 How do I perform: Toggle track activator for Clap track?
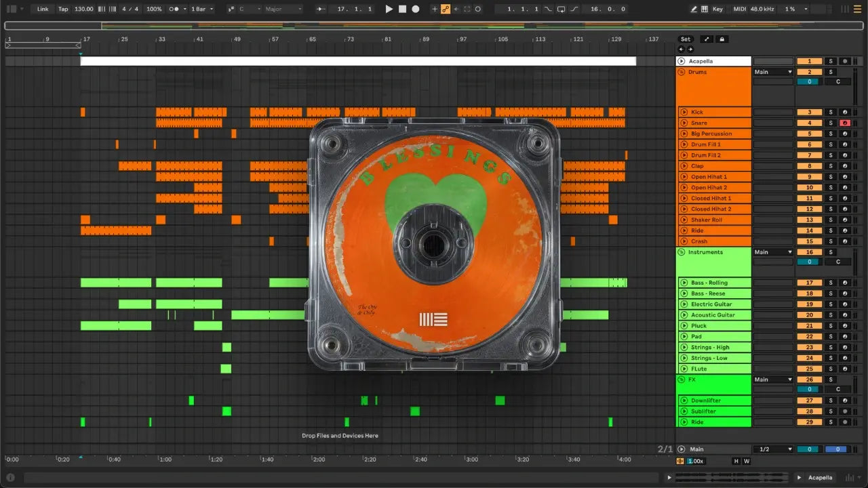click(x=808, y=166)
